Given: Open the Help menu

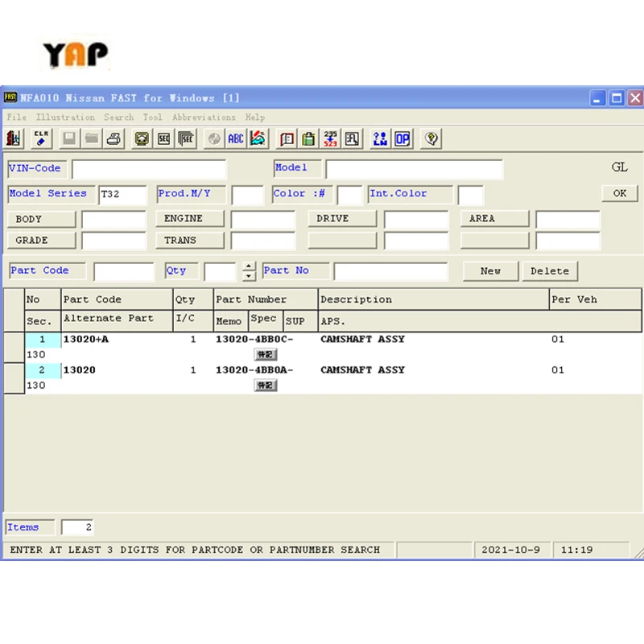Looking at the screenshot, I should click(255, 118).
